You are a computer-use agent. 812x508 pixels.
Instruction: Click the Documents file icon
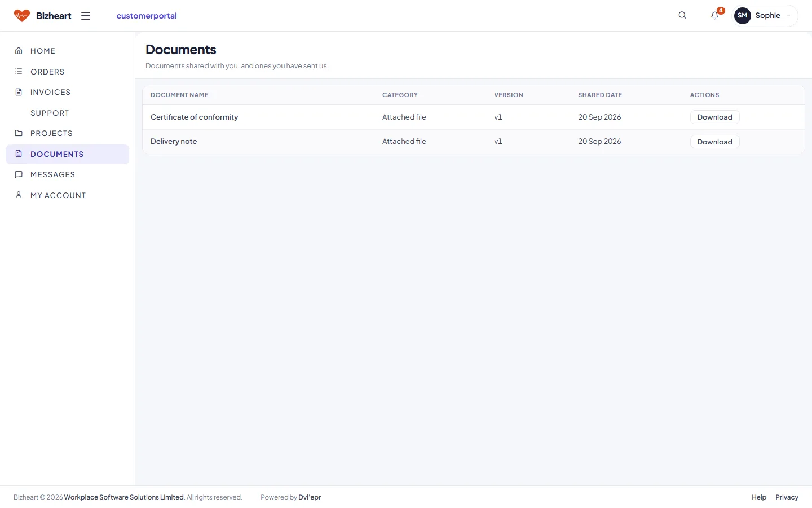(x=19, y=154)
